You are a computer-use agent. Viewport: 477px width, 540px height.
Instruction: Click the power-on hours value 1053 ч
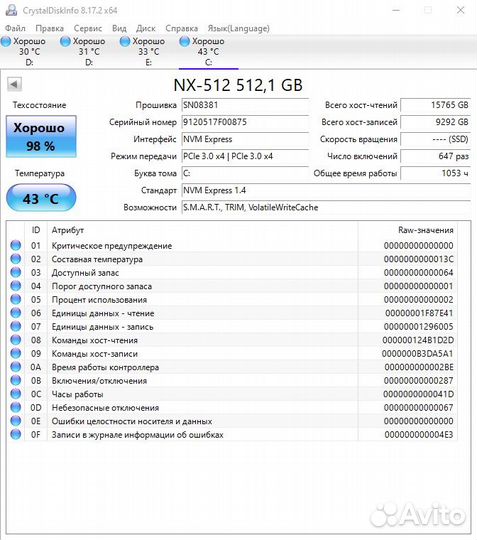click(x=435, y=173)
